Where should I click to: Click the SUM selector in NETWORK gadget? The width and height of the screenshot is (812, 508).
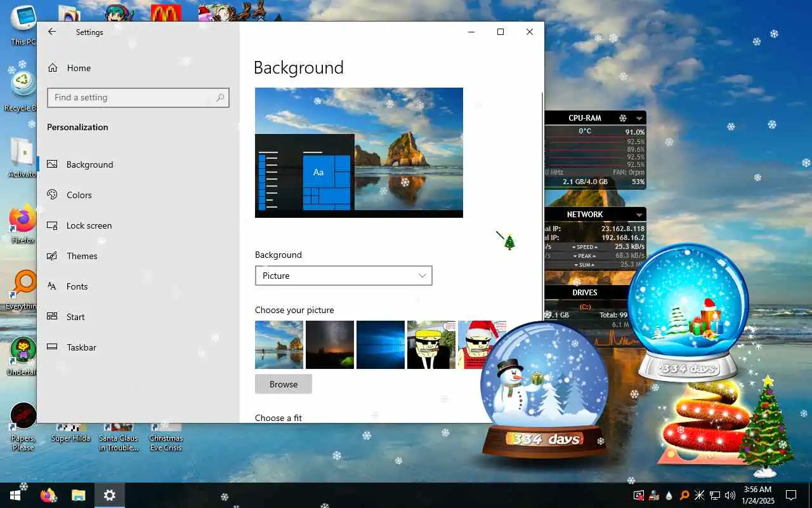click(585, 265)
